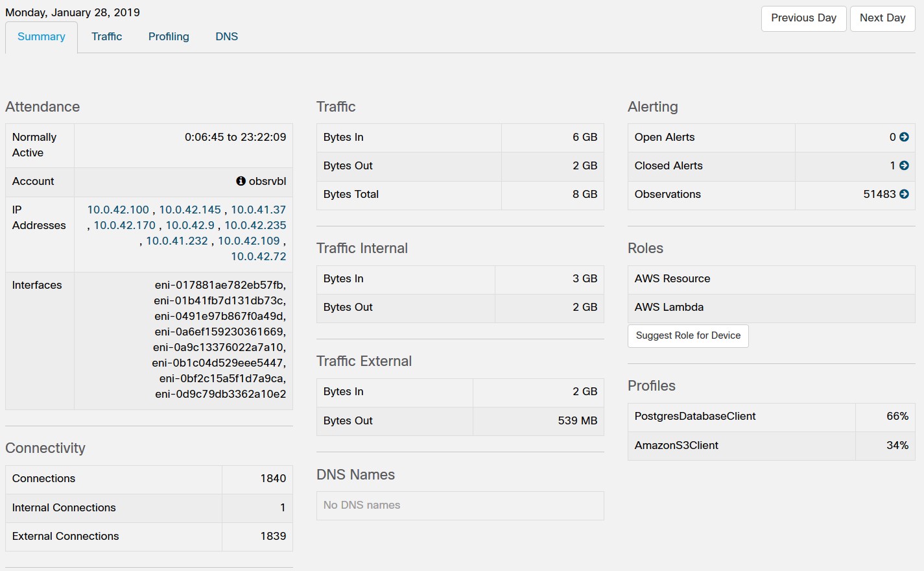Open the Profiling tab

[x=169, y=36]
